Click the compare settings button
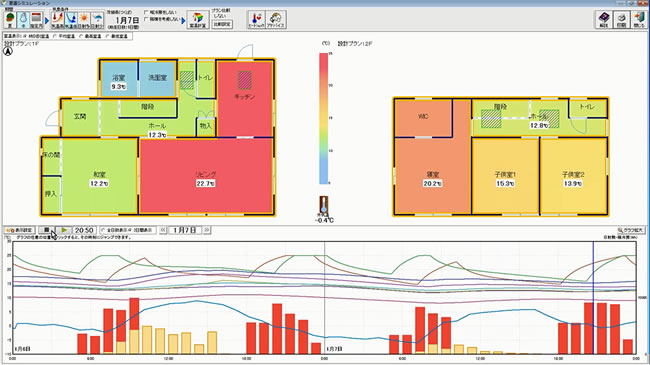650x365 pixels. (x=222, y=24)
